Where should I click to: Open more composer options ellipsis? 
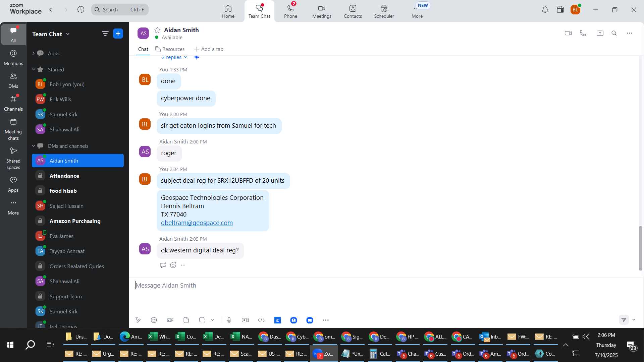(326, 320)
